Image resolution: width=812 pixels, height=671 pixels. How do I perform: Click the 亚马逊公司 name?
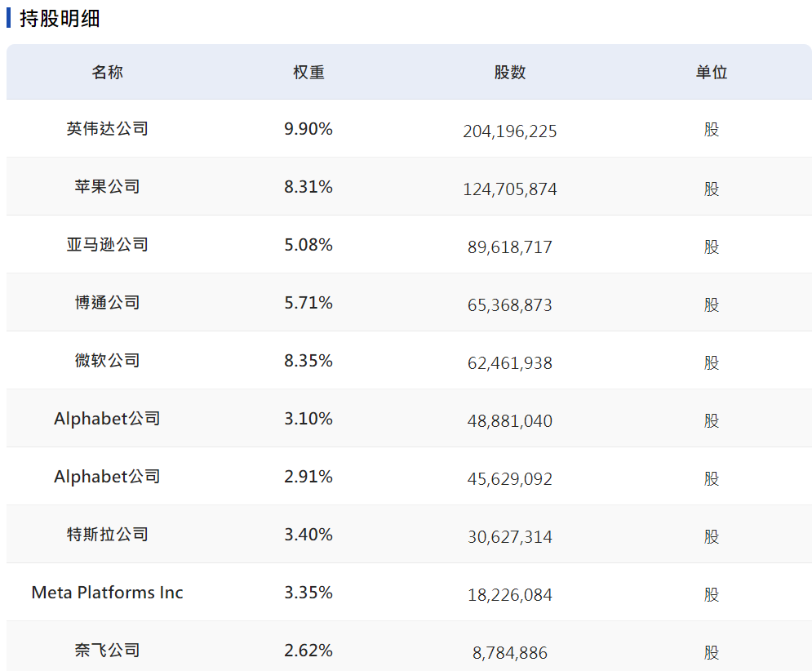coord(107,245)
